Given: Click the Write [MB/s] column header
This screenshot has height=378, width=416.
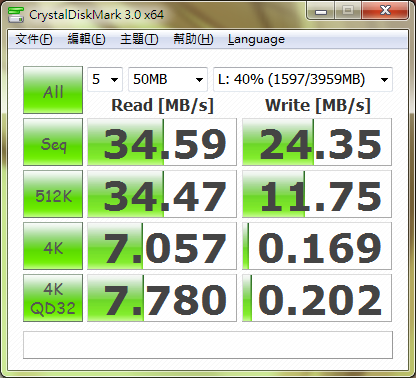Looking at the screenshot, I should point(318,105).
